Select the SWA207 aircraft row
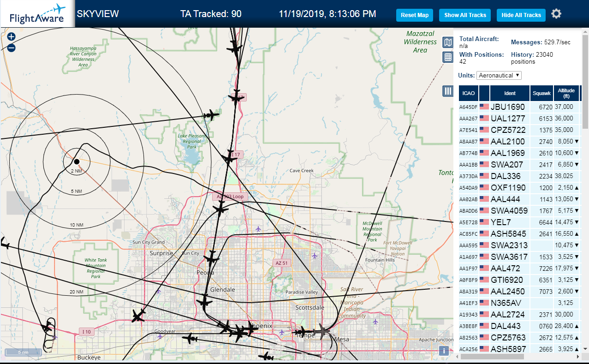This screenshot has height=364, width=589. (519, 165)
